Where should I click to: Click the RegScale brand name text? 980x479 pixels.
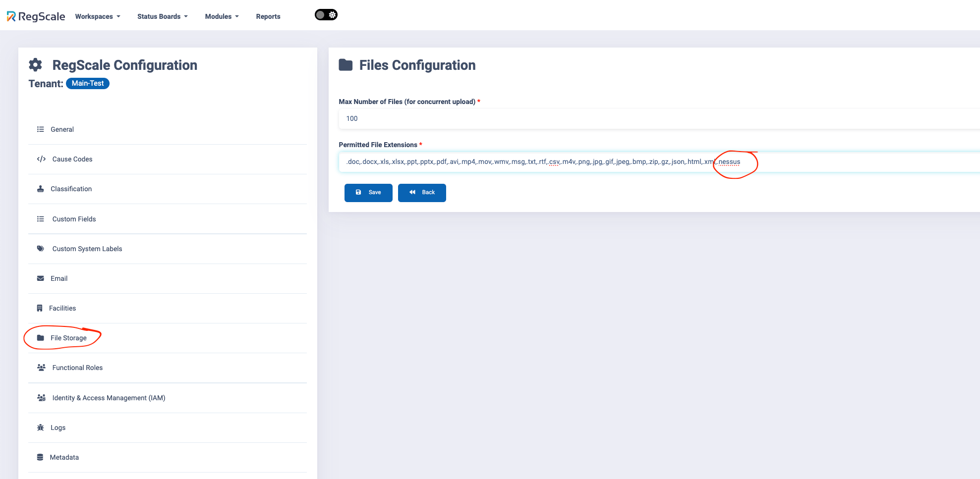[x=42, y=16]
